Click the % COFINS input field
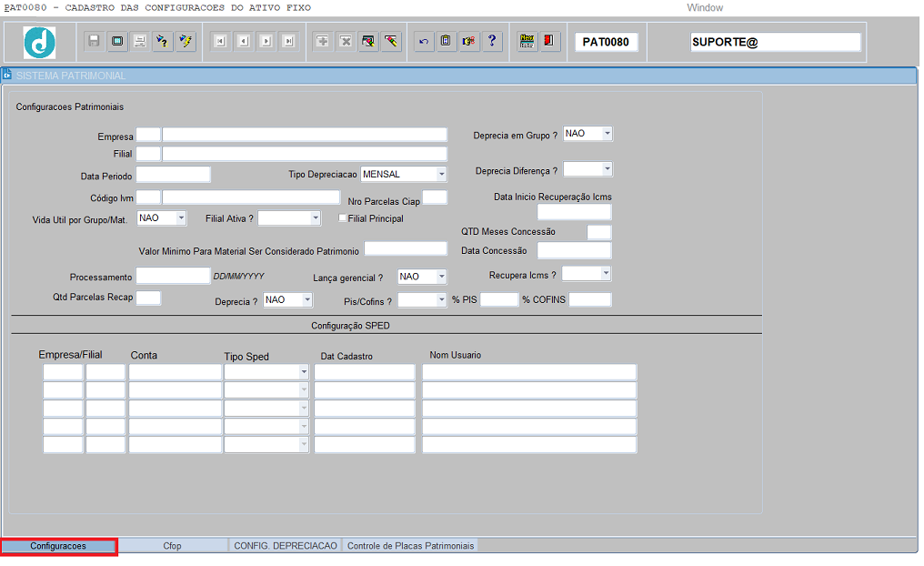Image resolution: width=924 pixels, height=566 pixels. [590, 299]
